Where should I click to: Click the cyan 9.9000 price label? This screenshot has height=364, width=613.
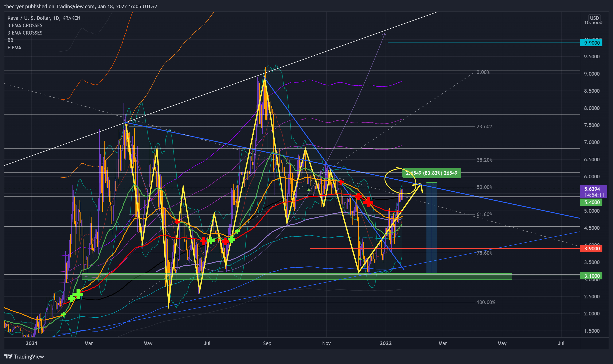pos(591,43)
